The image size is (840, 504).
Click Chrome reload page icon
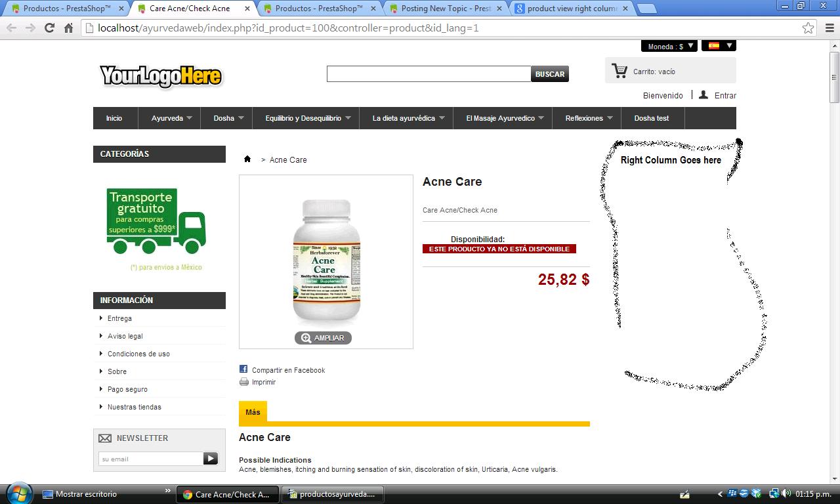pos(49,28)
